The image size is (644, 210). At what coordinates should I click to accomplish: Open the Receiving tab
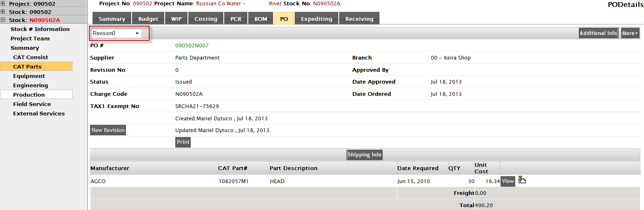coord(359,19)
